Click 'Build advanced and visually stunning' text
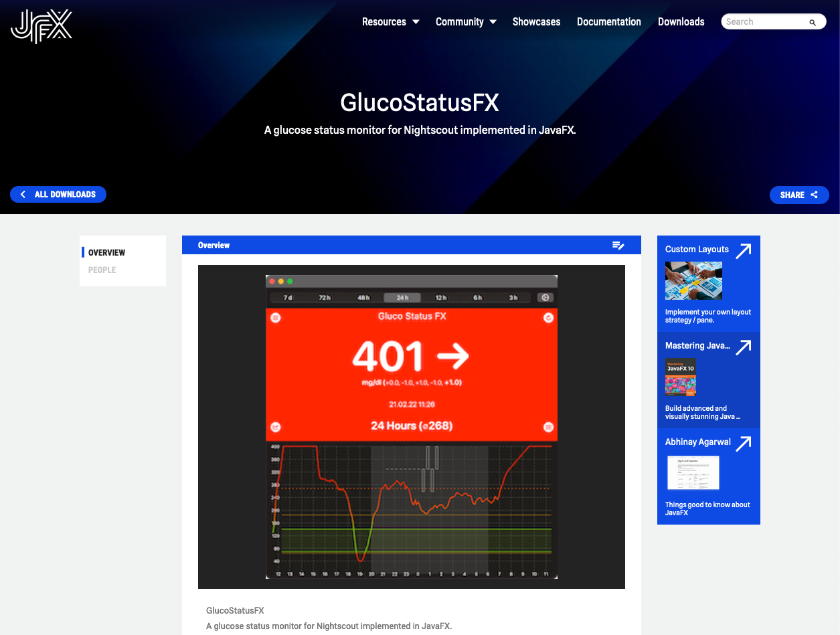The image size is (840, 635). [703, 412]
